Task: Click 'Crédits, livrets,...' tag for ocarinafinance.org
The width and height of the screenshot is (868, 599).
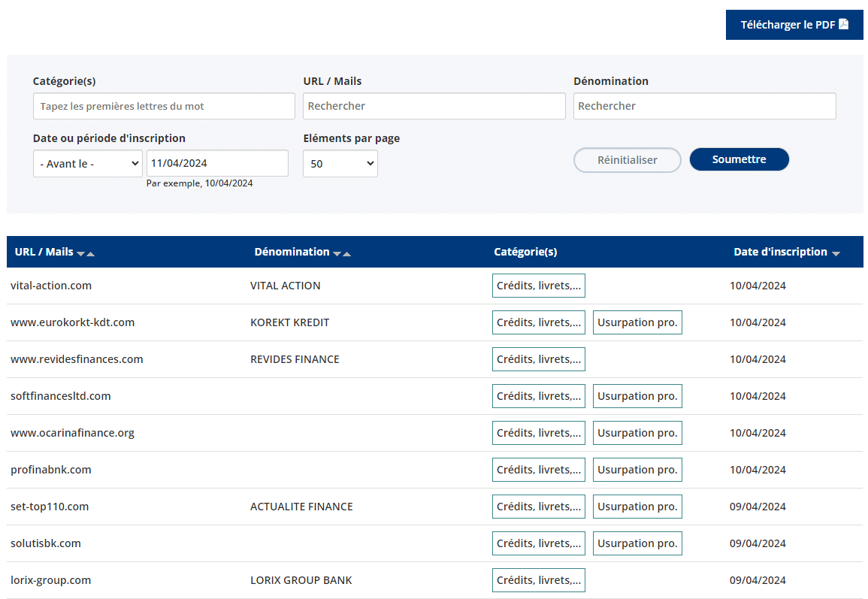Action: pyautogui.click(x=539, y=433)
